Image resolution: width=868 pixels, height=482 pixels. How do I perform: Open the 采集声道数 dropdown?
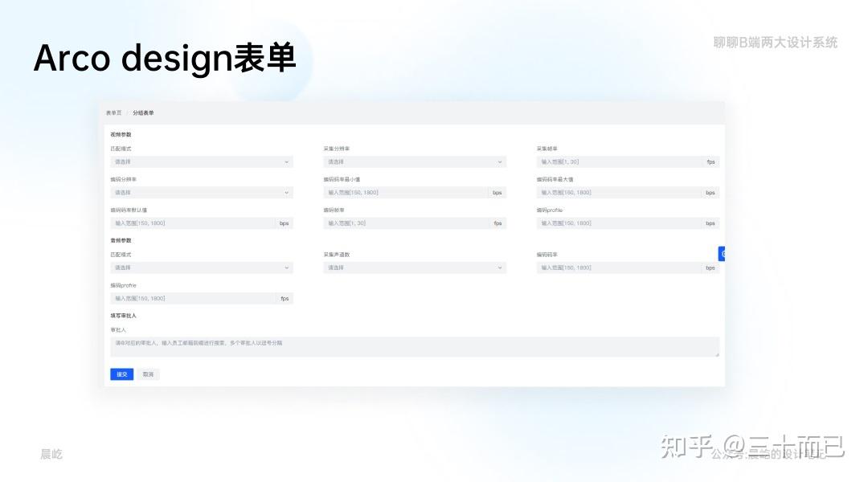pos(414,268)
